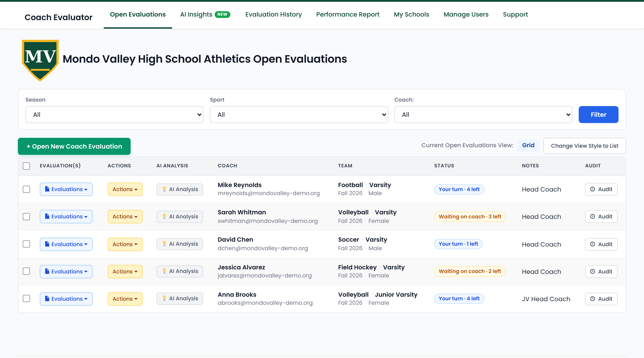Click the clock icon in David Chen's Audit button
This screenshot has width=644, height=358.
[x=593, y=244]
